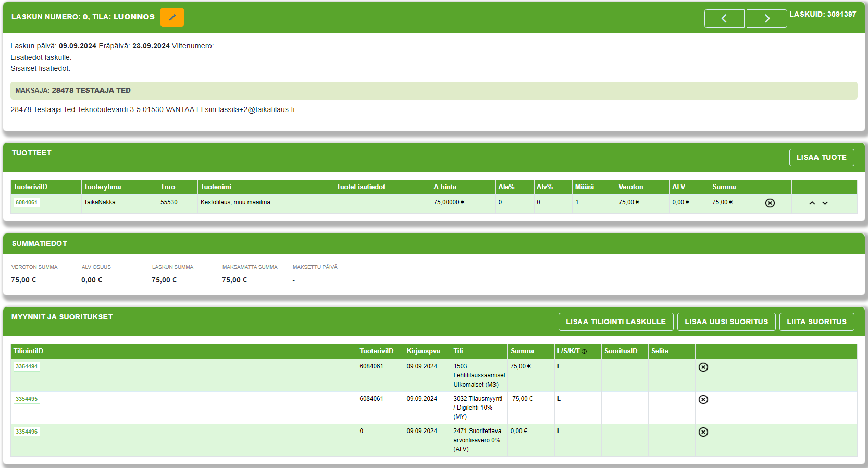This screenshot has width=868, height=468.
Task: Select the TaikaNakka product group cell
Action: (119, 204)
